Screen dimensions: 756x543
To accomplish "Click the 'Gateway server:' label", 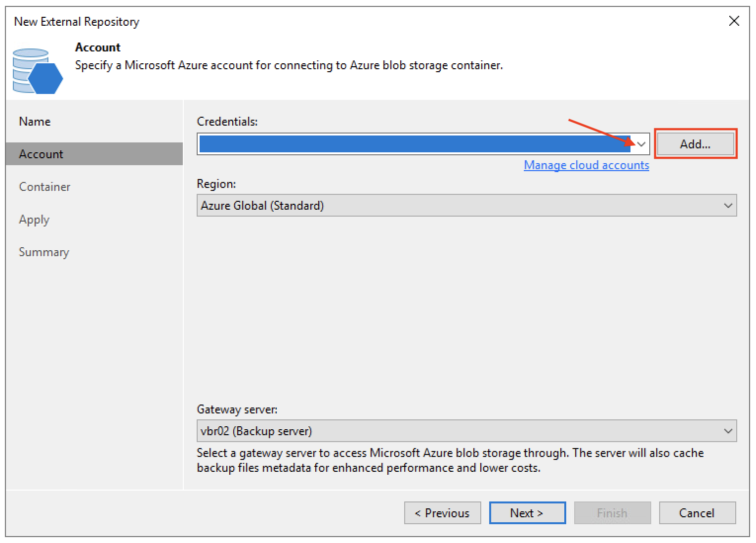I will pyautogui.click(x=237, y=409).
